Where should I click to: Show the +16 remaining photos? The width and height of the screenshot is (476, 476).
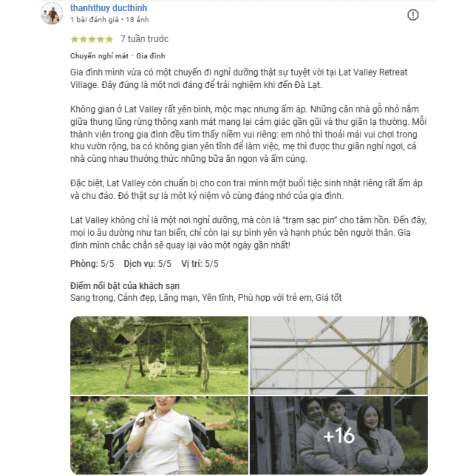pyautogui.click(x=339, y=435)
